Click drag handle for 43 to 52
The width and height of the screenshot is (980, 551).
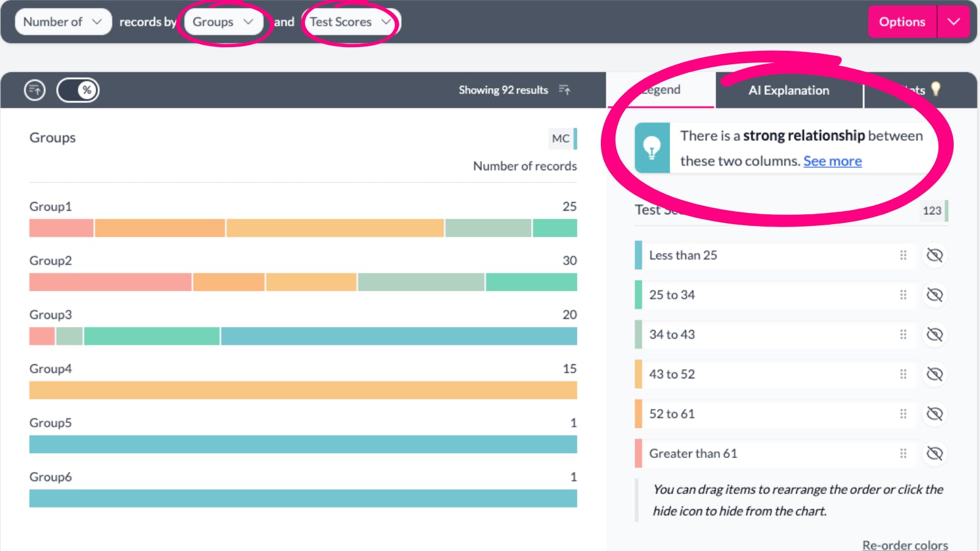click(903, 374)
